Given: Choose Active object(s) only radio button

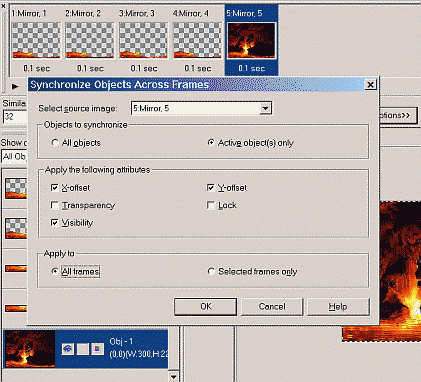Looking at the screenshot, I should point(211,143).
